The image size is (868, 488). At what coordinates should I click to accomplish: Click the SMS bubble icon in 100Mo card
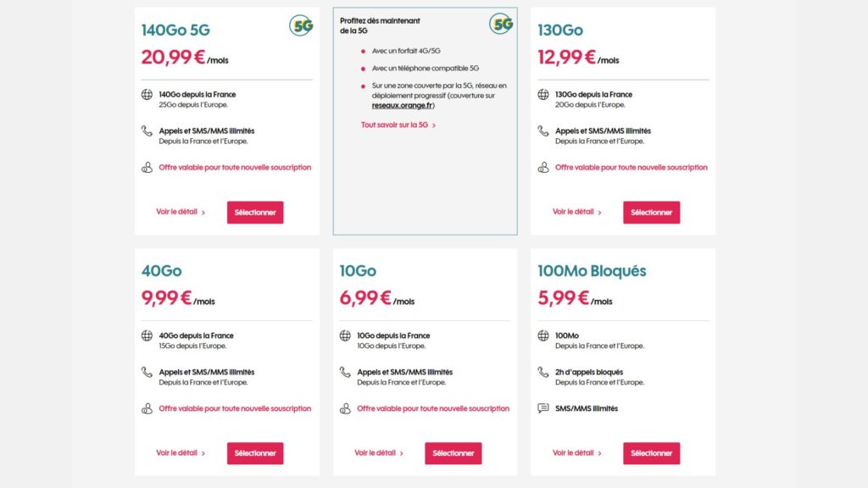[543, 408]
